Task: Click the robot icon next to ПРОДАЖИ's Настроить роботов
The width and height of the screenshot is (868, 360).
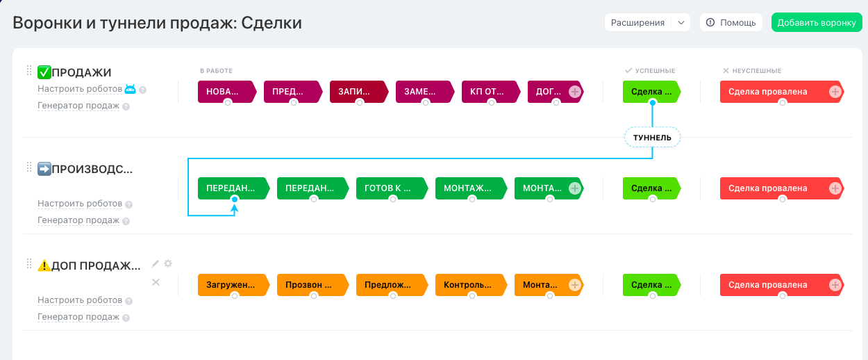Action: point(131,89)
